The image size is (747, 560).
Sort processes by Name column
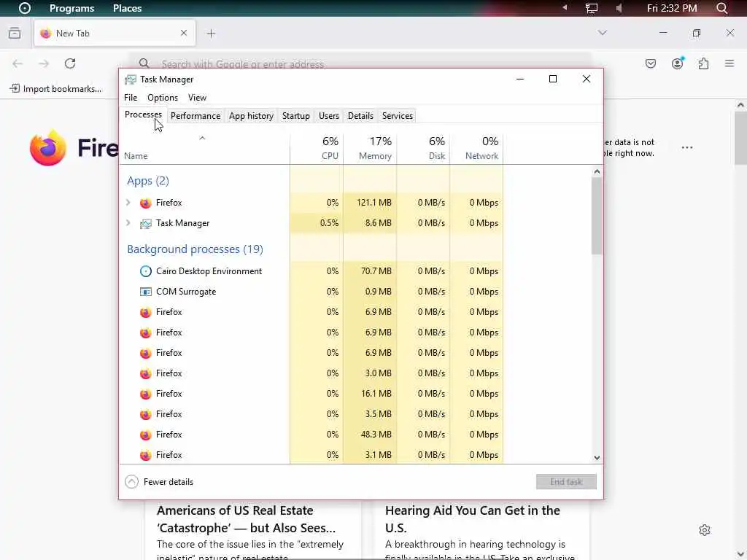(x=204, y=149)
